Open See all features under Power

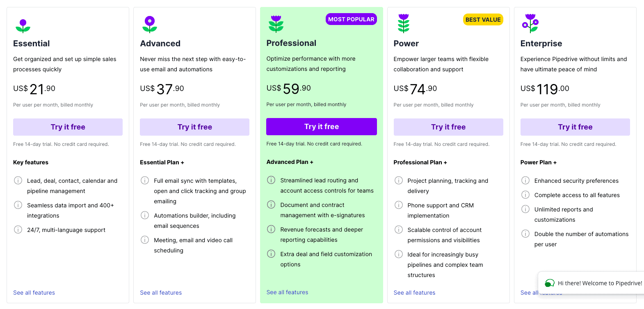(x=414, y=292)
